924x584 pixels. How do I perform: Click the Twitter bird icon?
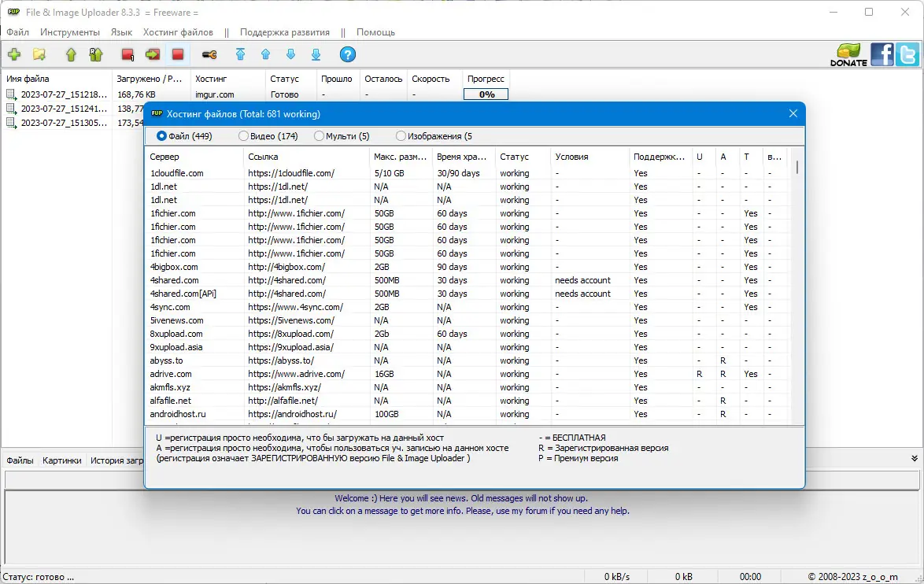pyautogui.click(x=907, y=54)
